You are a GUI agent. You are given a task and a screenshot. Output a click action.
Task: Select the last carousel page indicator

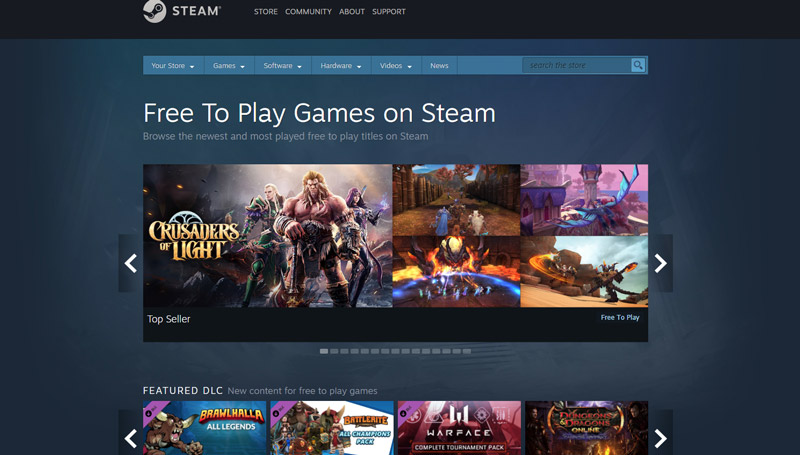click(x=467, y=351)
